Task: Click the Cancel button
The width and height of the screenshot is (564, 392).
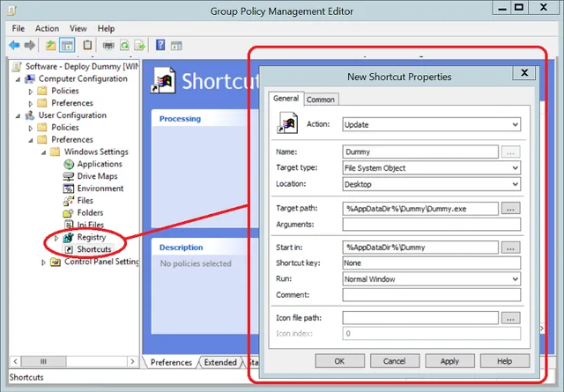Action: tap(395, 361)
